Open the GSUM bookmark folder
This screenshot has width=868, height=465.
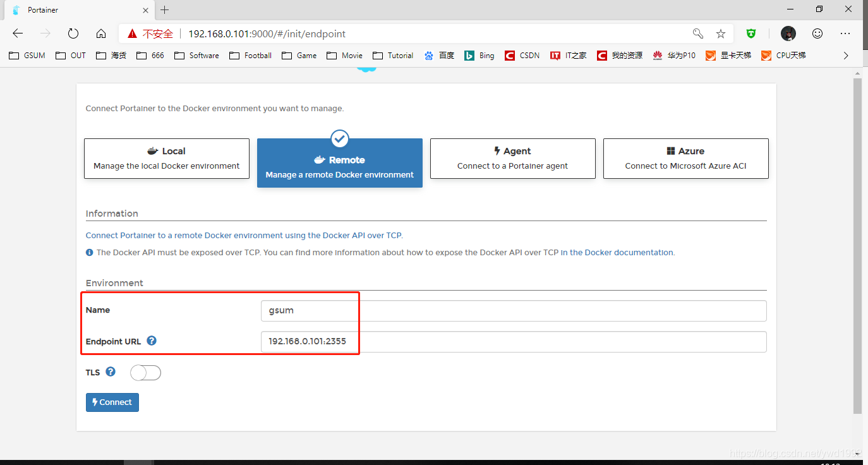click(x=27, y=55)
